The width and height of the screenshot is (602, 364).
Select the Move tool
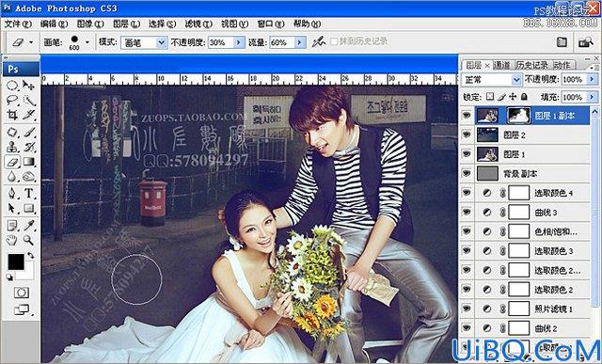click(29, 85)
